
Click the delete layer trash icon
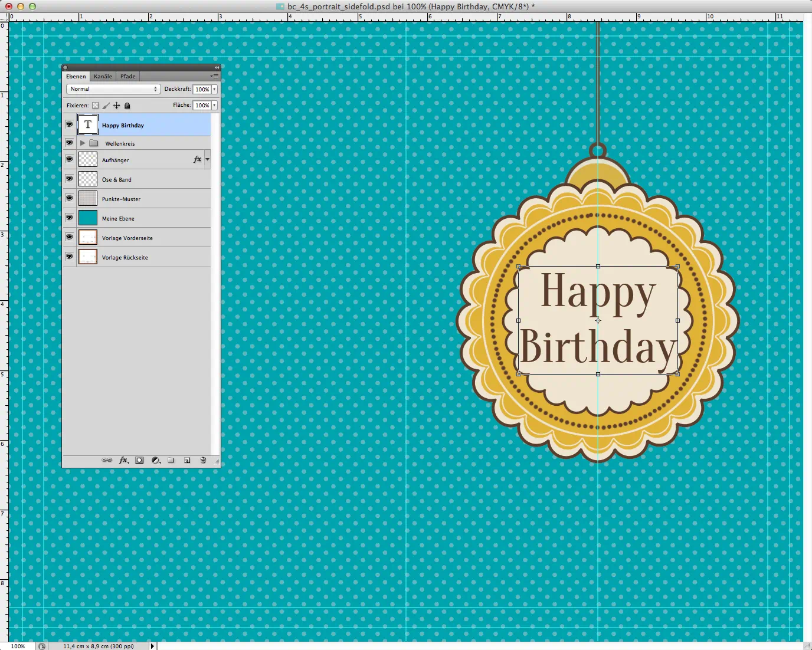pos(203,460)
